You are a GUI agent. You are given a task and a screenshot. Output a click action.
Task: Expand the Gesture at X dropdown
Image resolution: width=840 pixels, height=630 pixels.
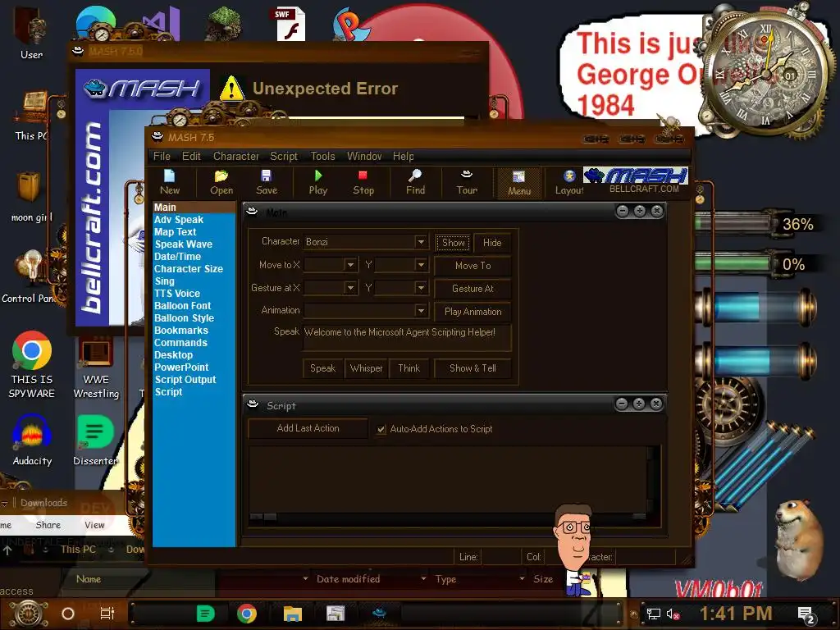pyautogui.click(x=350, y=288)
